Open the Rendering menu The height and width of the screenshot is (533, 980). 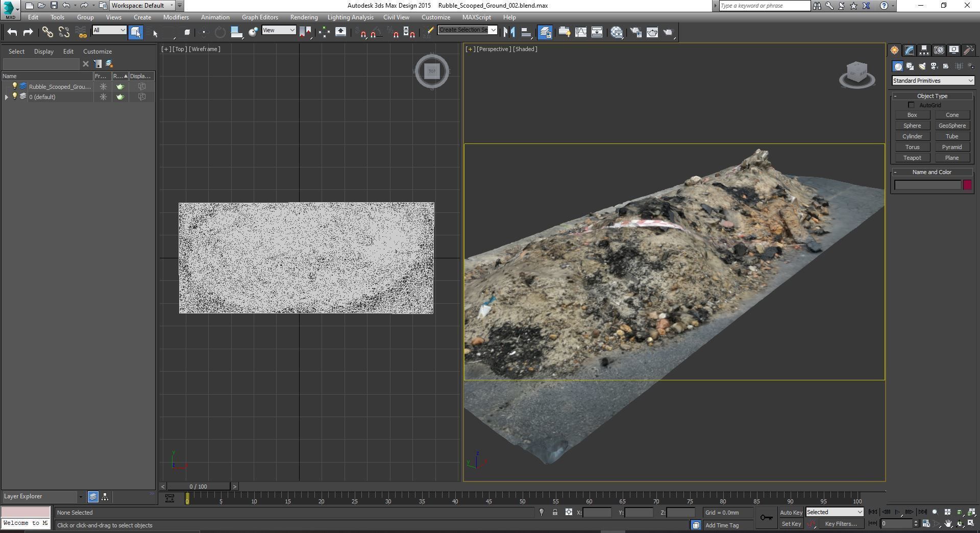click(x=304, y=17)
